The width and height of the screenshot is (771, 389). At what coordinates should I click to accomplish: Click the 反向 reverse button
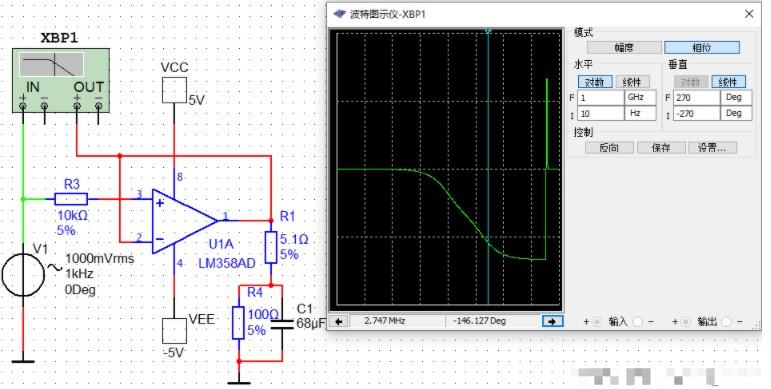(609, 148)
